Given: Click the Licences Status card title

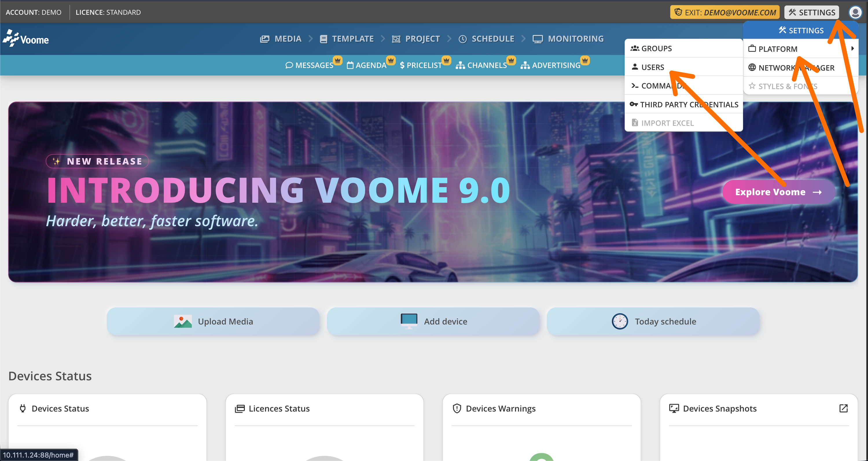Looking at the screenshot, I should coord(279,408).
